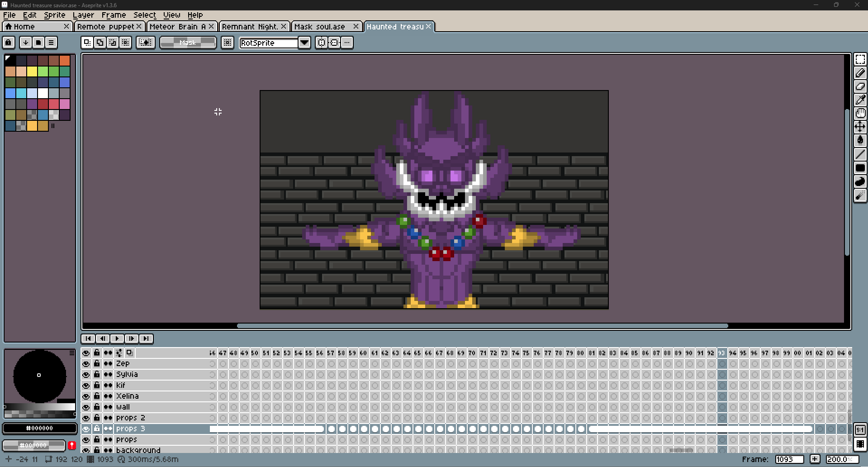The width and height of the screenshot is (868, 467).
Task: Pick the Eyedropper tool
Action: coord(860,100)
